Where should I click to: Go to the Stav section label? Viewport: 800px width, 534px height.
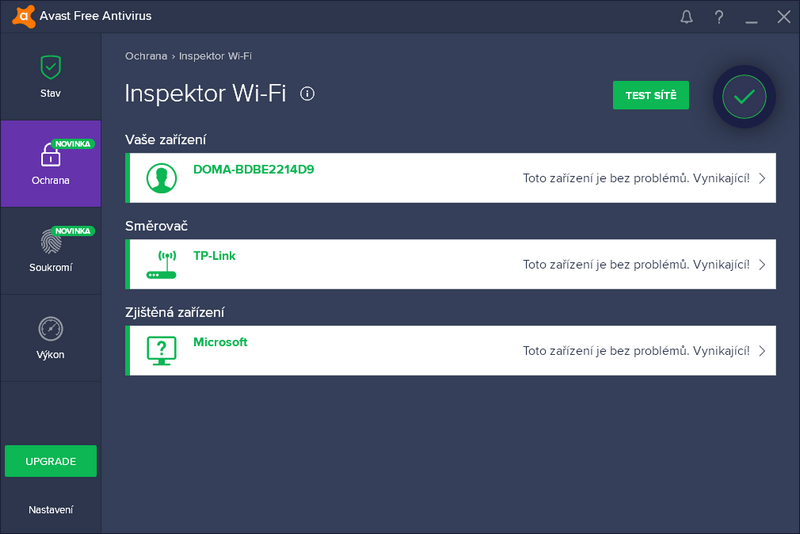pos(51,93)
